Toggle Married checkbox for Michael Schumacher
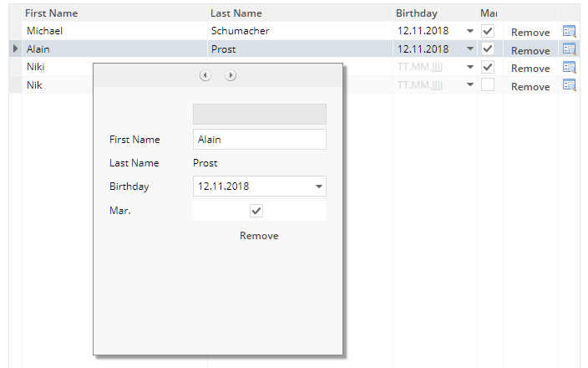The image size is (588, 368). pyautogui.click(x=488, y=31)
